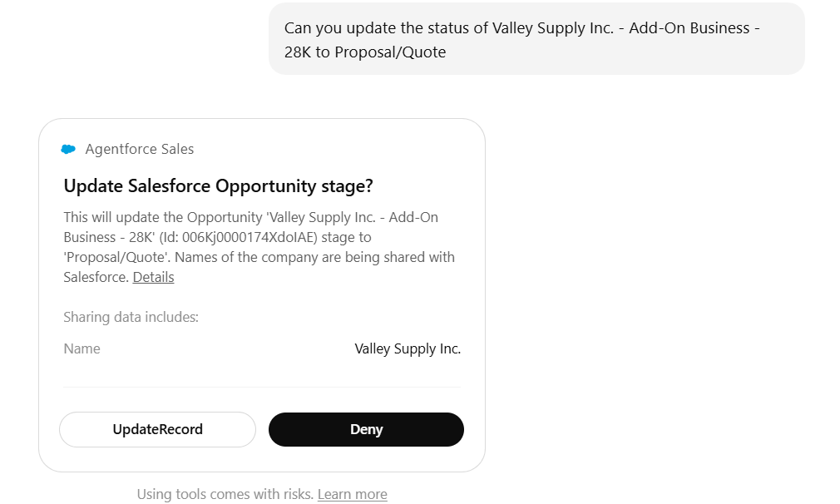
Task: Click the Salesforce cloud icon
Action: click(68, 150)
